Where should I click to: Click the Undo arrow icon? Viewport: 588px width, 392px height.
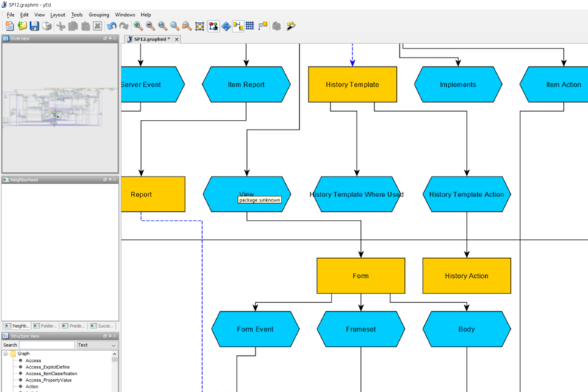click(112, 26)
